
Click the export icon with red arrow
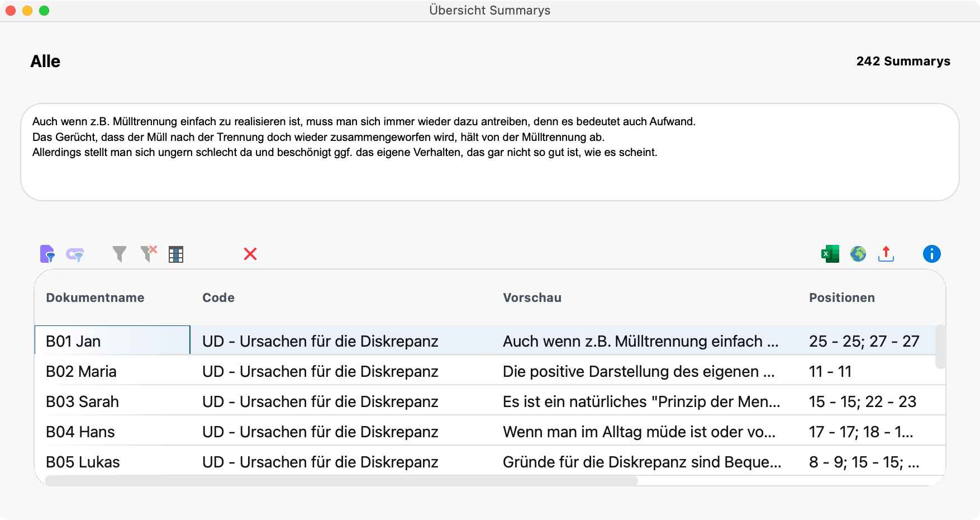pyautogui.click(x=886, y=254)
